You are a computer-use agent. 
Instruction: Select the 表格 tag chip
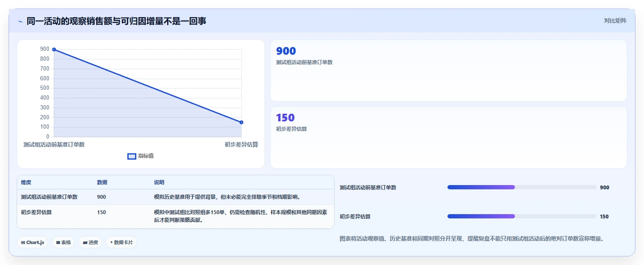click(x=63, y=242)
